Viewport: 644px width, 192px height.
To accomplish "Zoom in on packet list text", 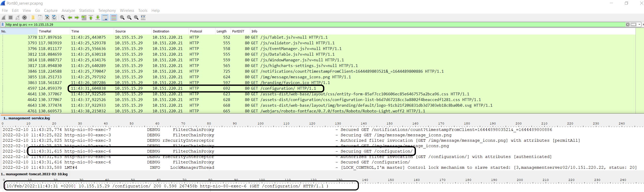I will pyautogui.click(x=122, y=18).
